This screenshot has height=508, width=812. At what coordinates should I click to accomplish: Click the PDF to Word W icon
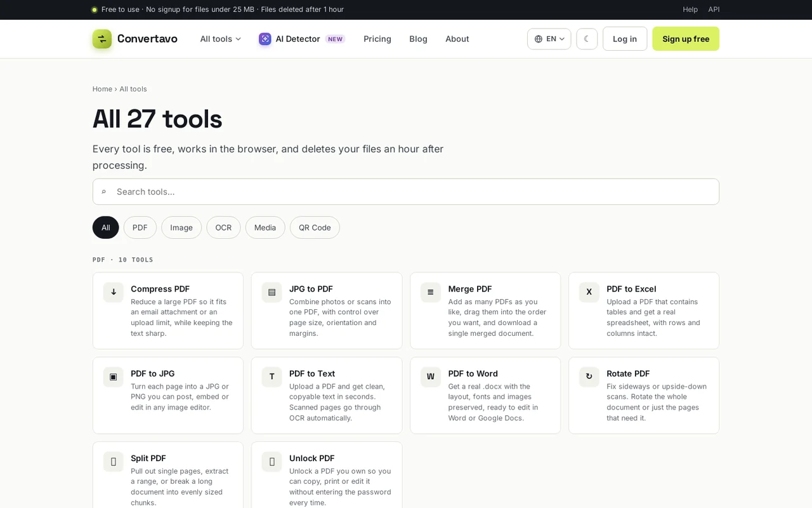click(x=431, y=377)
